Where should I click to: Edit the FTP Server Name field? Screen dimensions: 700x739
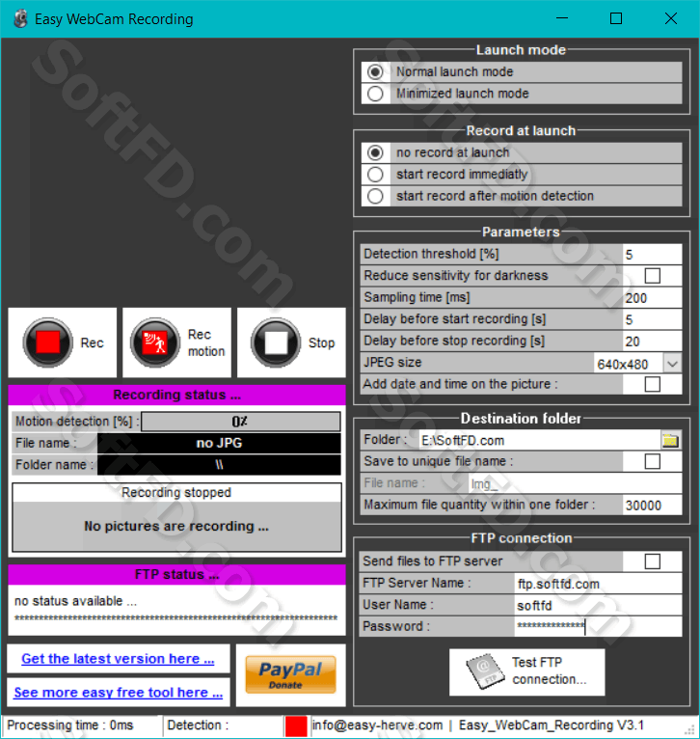click(598, 584)
